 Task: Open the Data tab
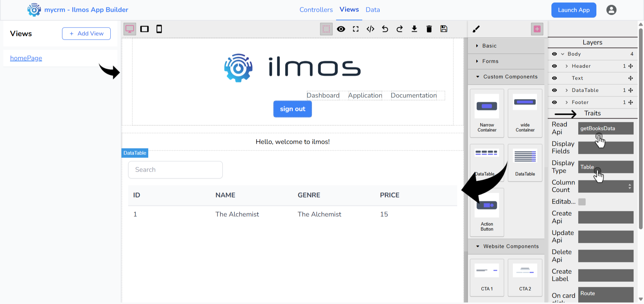click(373, 10)
